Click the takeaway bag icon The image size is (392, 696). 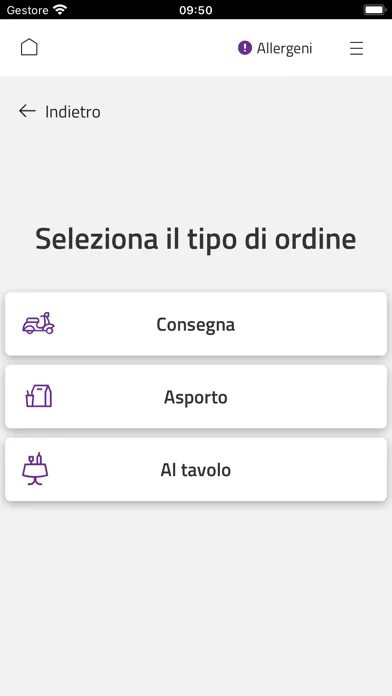tap(39, 396)
